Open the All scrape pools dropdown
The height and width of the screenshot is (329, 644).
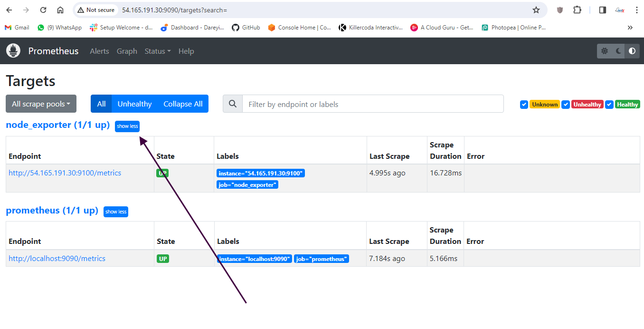point(41,104)
